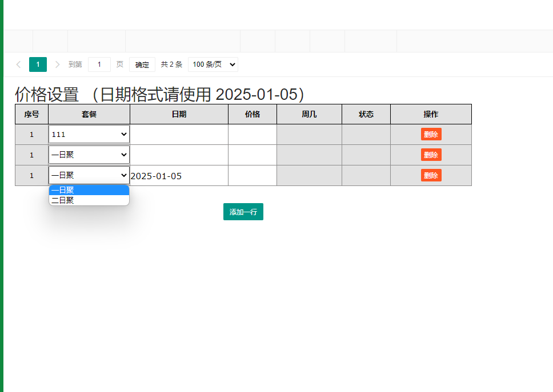Click the first row's 日期 field
Image resolution: width=553 pixels, height=392 pixels.
click(179, 135)
